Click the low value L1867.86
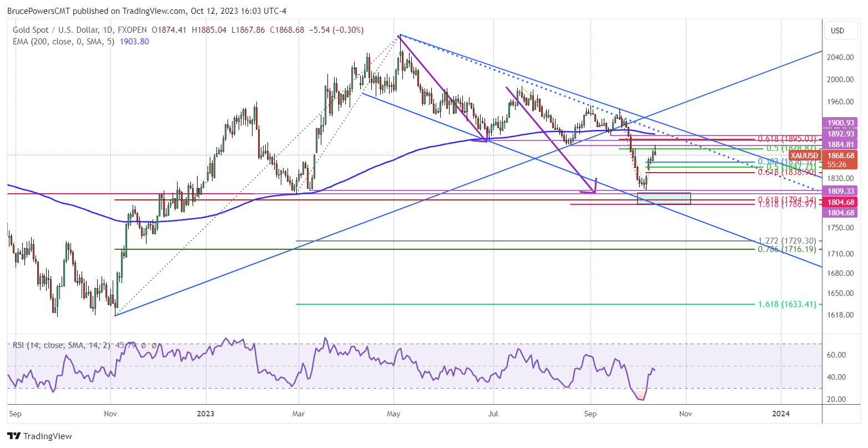Image resolution: width=868 pixels, height=448 pixels. click(x=248, y=30)
